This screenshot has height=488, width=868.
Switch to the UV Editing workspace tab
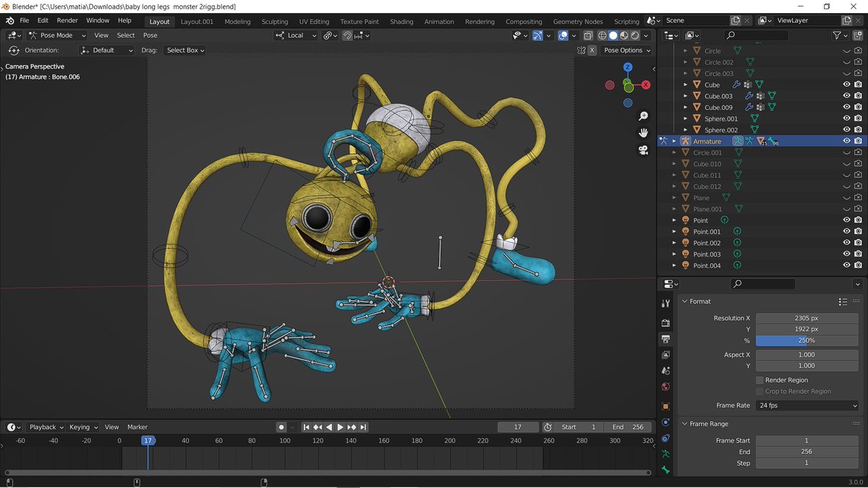click(314, 22)
